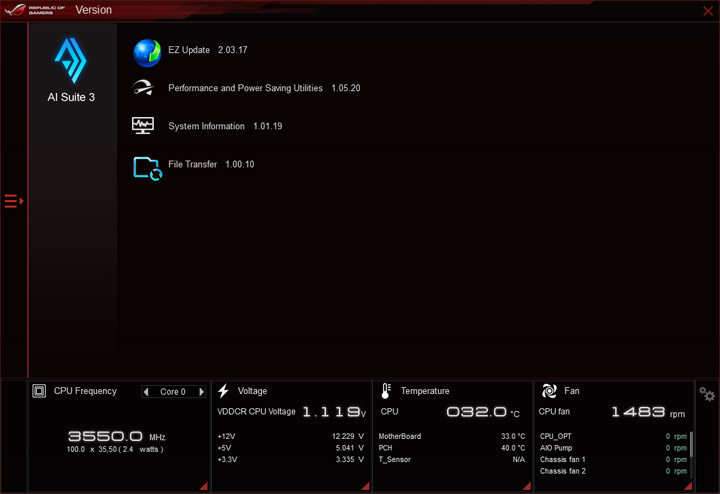The height and width of the screenshot is (494, 720).
Task: Click the CPU_OPT fan row
Action: pyautogui.click(x=613, y=436)
